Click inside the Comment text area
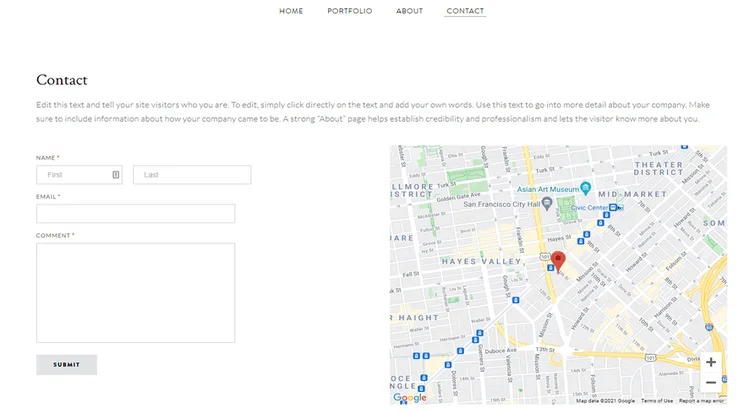Image resolution: width=744 pixels, height=414 pixels. tap(136, 293)
